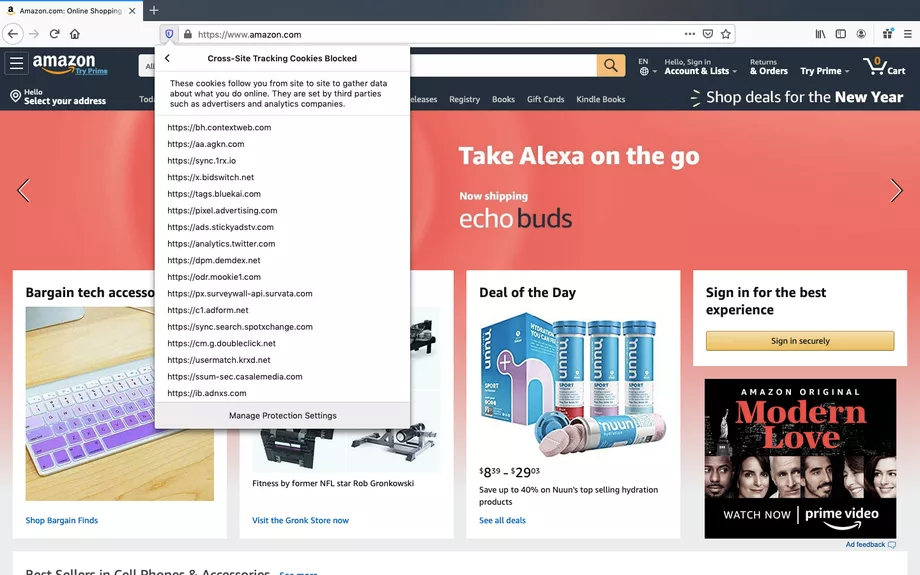Select the Gift Cards nav item
The image size is (920, 575).
[x=545, y=99]
